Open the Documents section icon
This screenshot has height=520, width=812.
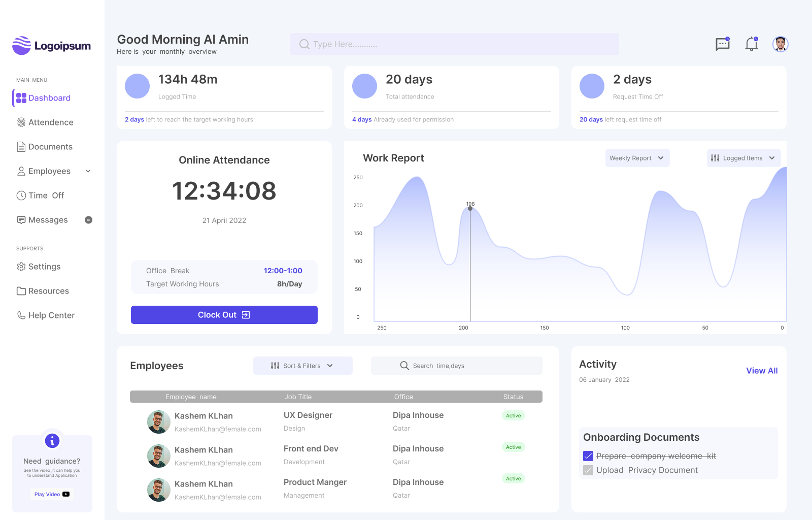(x=20, y=146)
